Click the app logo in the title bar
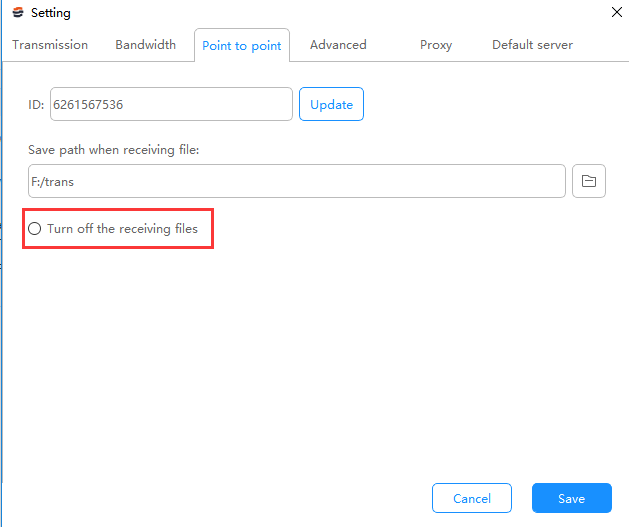 click(18, 12)
